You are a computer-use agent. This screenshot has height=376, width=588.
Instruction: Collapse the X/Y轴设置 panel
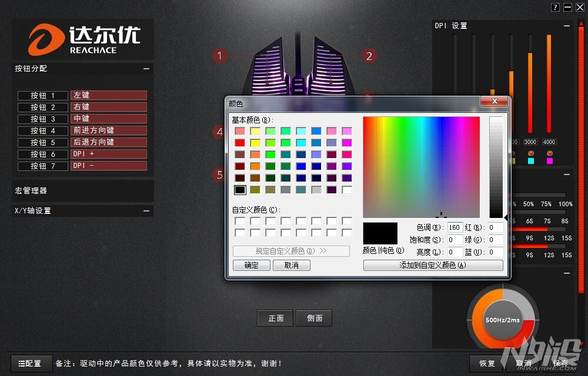coord(146,211)
